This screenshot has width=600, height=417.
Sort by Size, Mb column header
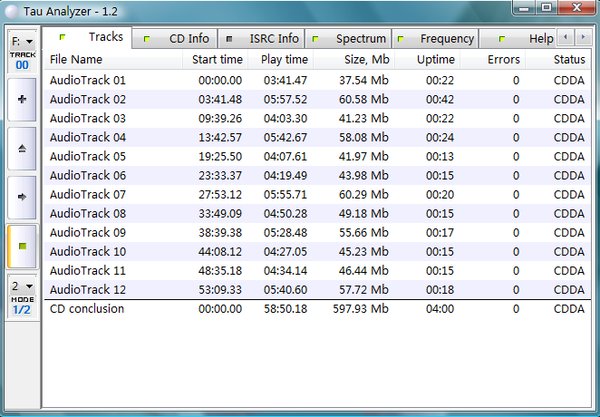click(x=354, y=60)
